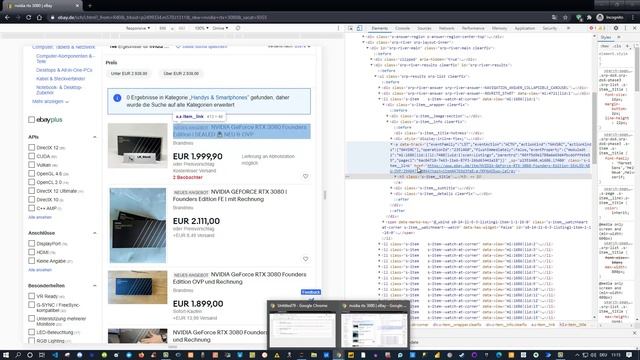Open the Online throttling dropdown
The image size is (640, 360).
(x=220, y=28)
